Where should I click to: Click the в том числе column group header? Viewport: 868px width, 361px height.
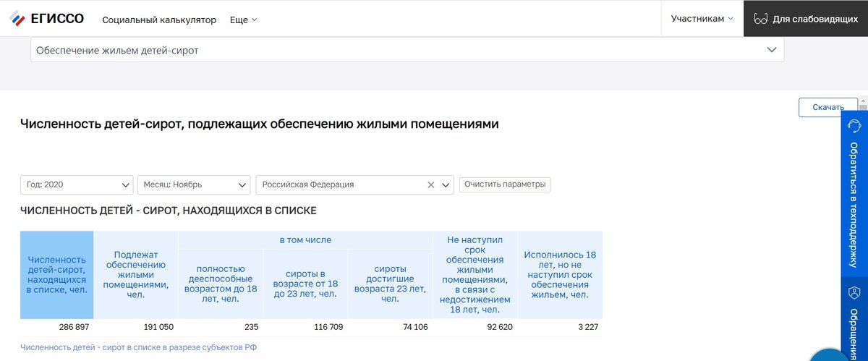pyautogui.click(x=305, y=239)
